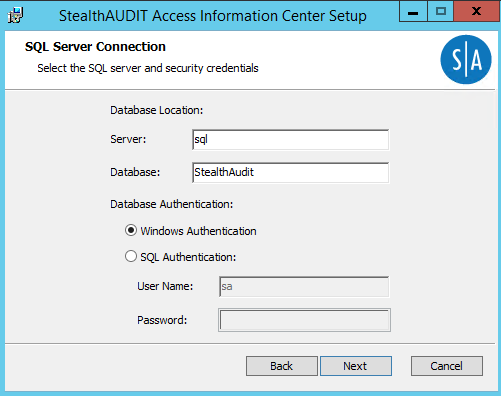Cancel the setup wizard

coord(447,366)
